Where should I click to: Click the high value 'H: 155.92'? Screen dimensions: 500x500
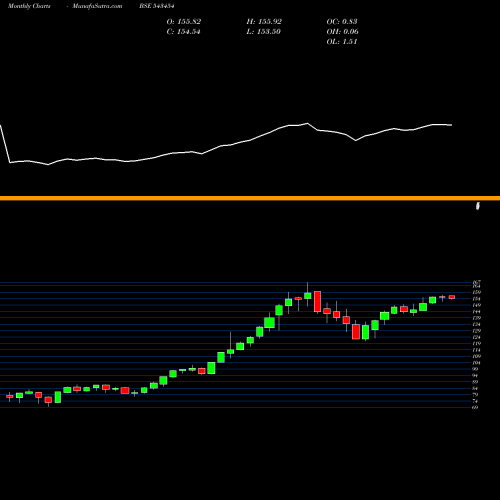(x=264, y=22)
